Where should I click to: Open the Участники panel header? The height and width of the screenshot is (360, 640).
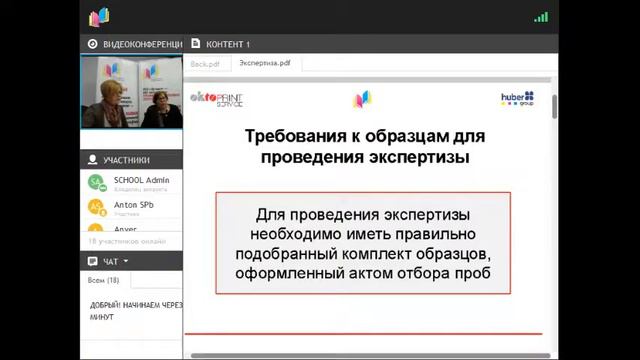pyautogui.click(x=131, y=160)
